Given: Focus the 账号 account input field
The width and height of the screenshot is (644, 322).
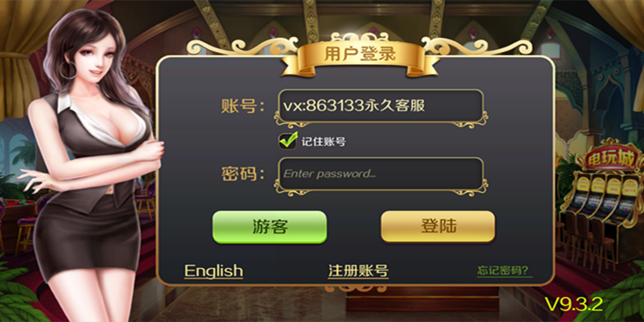Looking at the screenshot, I should 379,106.
